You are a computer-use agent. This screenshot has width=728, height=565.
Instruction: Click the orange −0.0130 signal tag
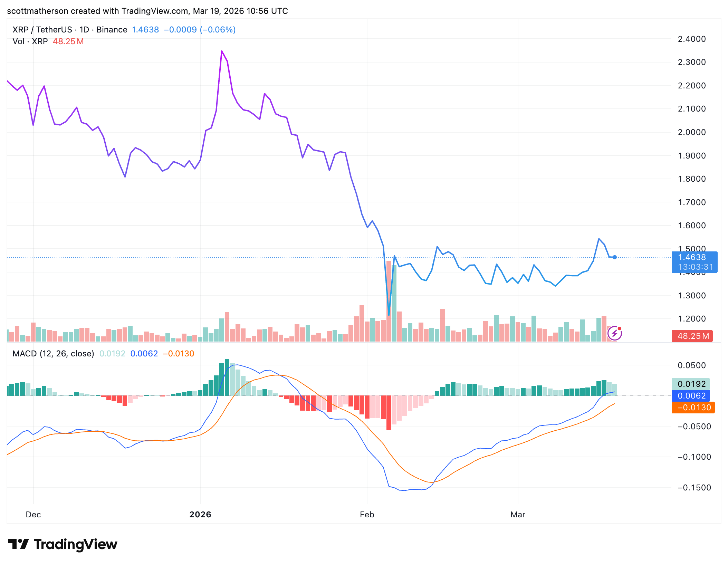693,408
